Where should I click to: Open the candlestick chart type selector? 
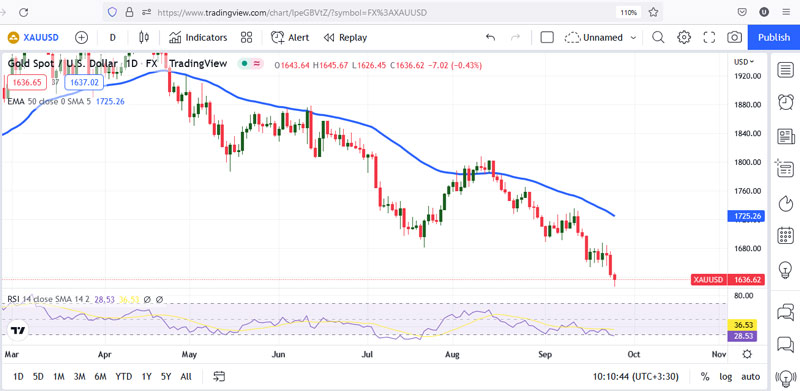(144, 37)
